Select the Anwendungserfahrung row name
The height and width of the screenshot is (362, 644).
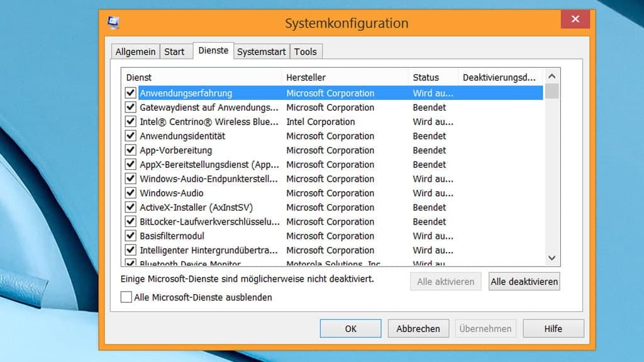[186, 93]
